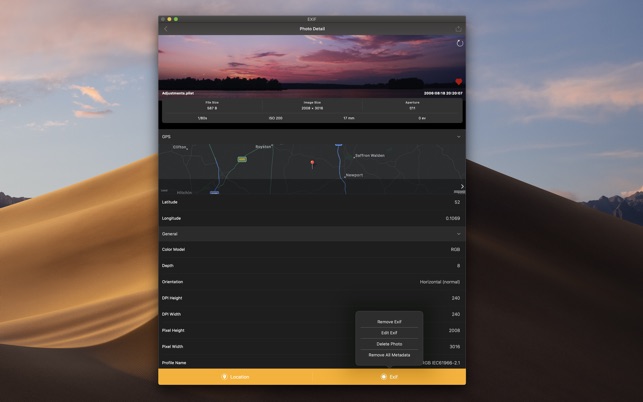643x402 pixels.
Task: Choose Remove Exif from popup menu
Action: 389,322
